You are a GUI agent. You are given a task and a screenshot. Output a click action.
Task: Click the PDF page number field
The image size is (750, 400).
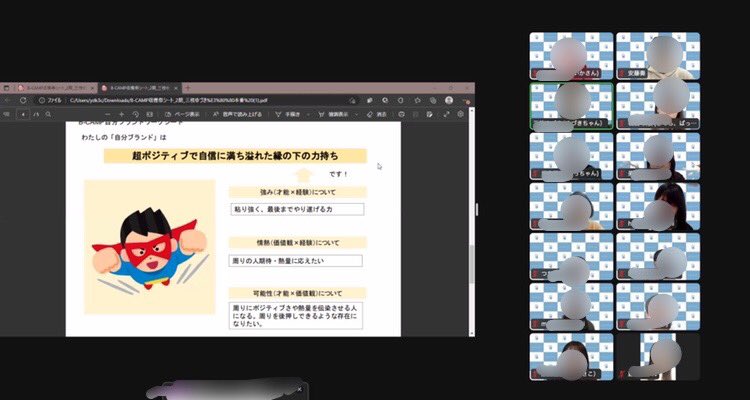pos(23,114)
